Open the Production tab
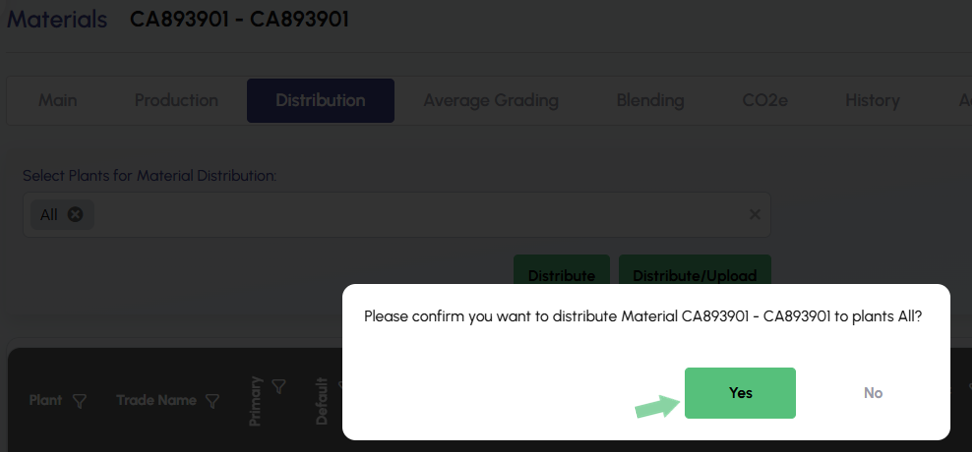 (x=176, y=100)
